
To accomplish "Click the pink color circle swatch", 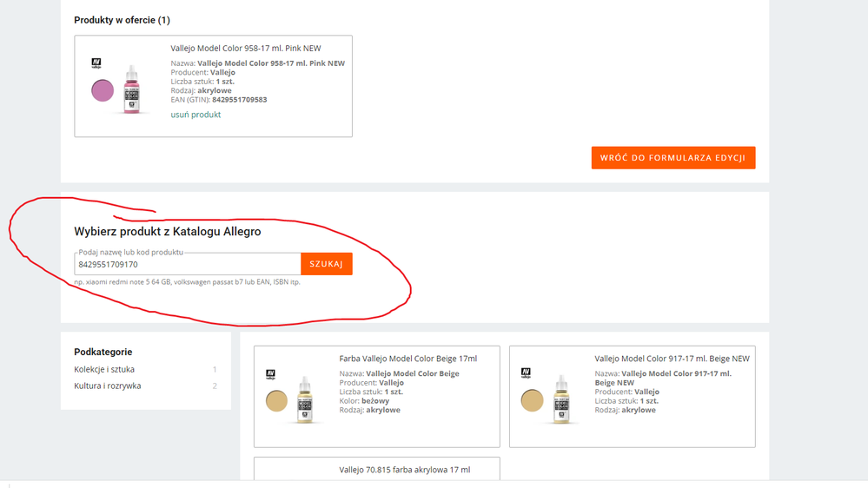I will pyautogui.click(x=103, y=90).
